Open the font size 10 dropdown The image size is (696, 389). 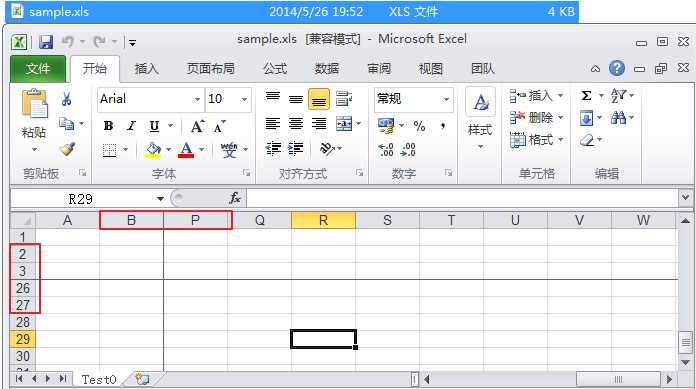245,99
